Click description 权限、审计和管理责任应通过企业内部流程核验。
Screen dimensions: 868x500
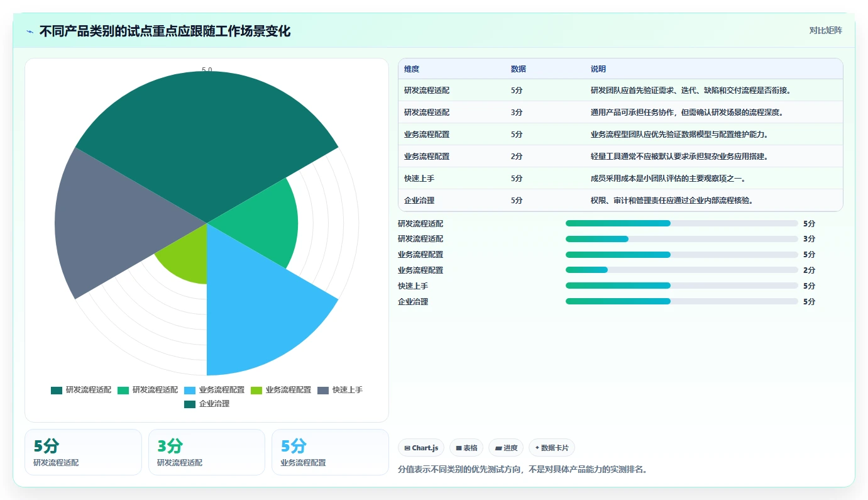(672, 201)
